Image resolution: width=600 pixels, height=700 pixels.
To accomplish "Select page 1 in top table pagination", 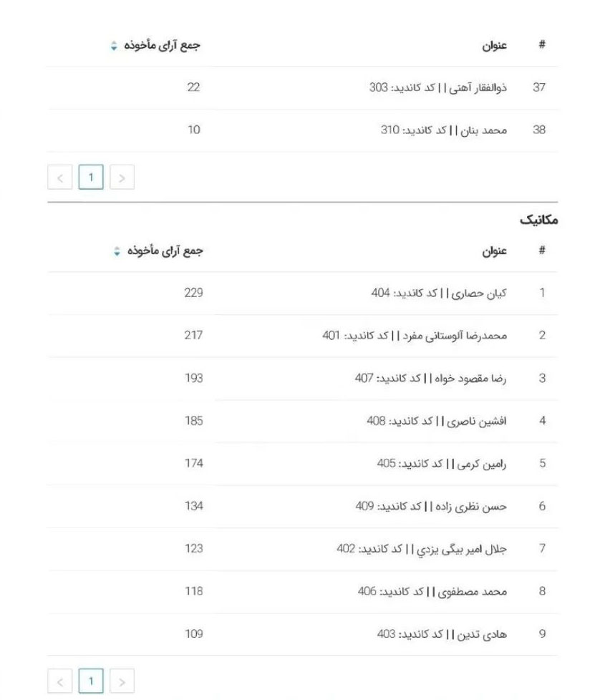I will [91, 178].
